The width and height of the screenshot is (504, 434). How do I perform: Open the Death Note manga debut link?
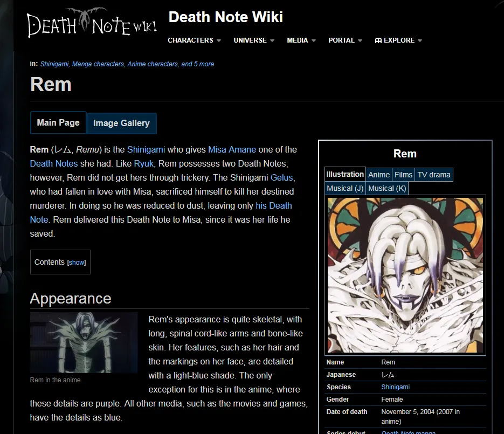[408, 432]
